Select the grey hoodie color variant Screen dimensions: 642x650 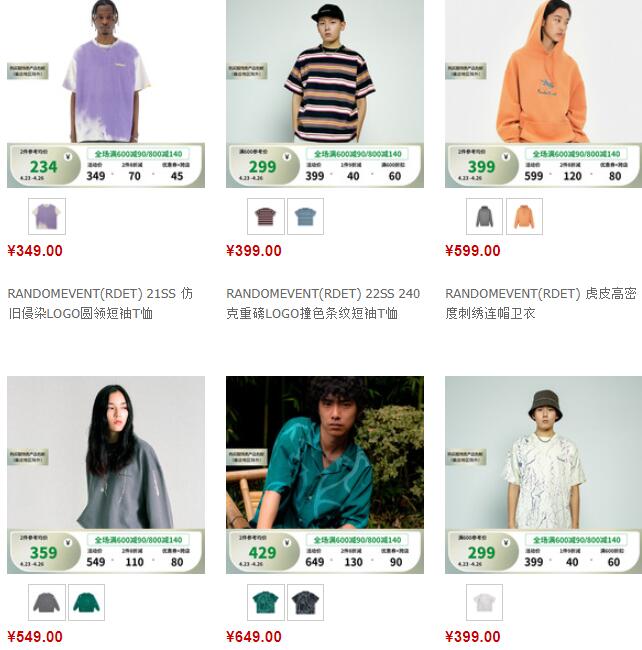tap(485, 216)
